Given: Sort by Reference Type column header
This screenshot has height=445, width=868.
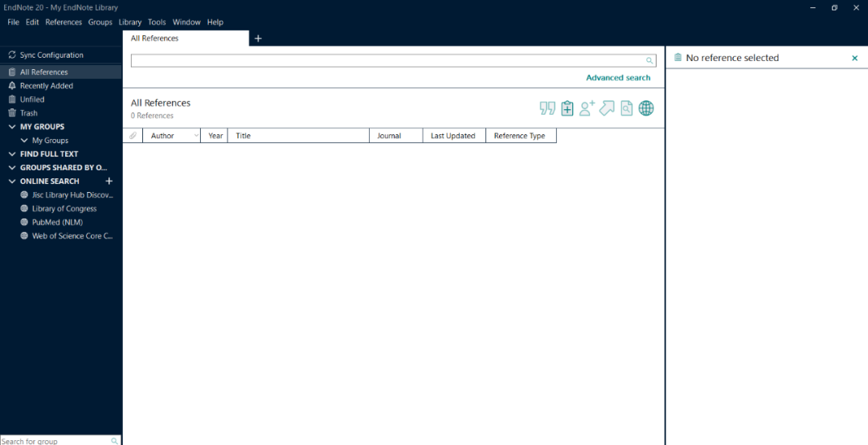Looking at the screenshot, I should point(521,136).
